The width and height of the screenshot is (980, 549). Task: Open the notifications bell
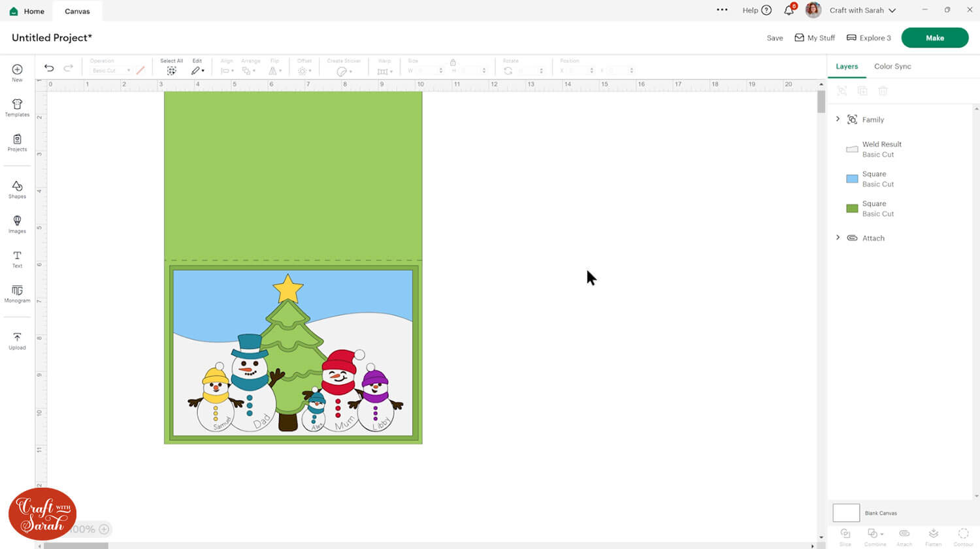pos(789,10)
